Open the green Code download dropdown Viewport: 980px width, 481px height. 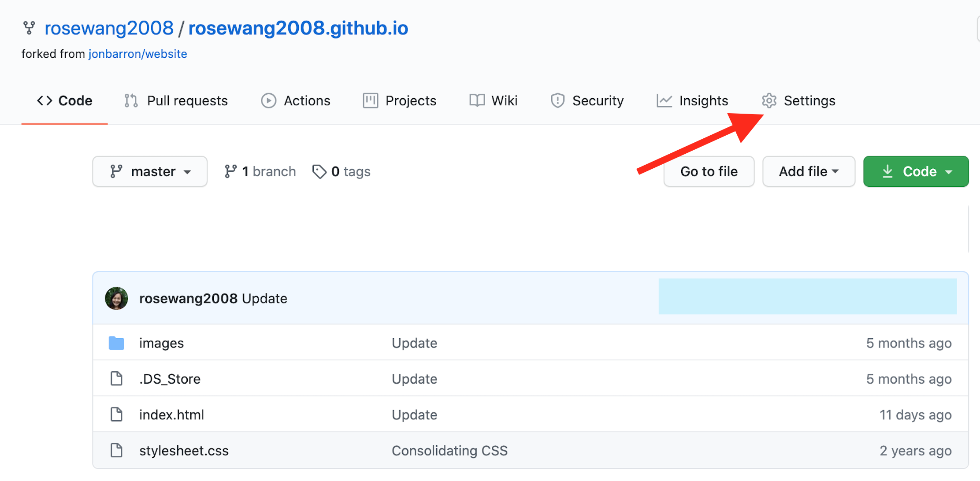[916, 171]
